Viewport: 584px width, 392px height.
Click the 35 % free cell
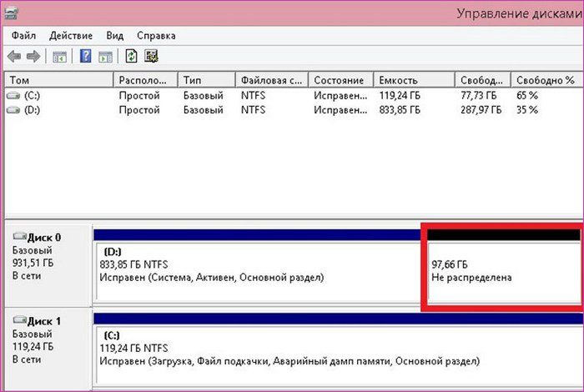527,110
